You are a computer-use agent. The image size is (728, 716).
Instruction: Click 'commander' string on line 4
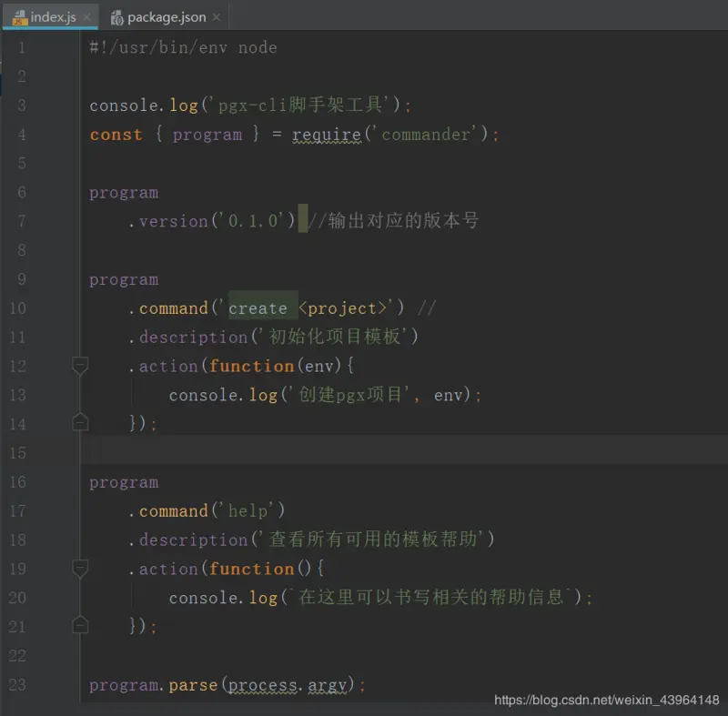click(425, 135)
